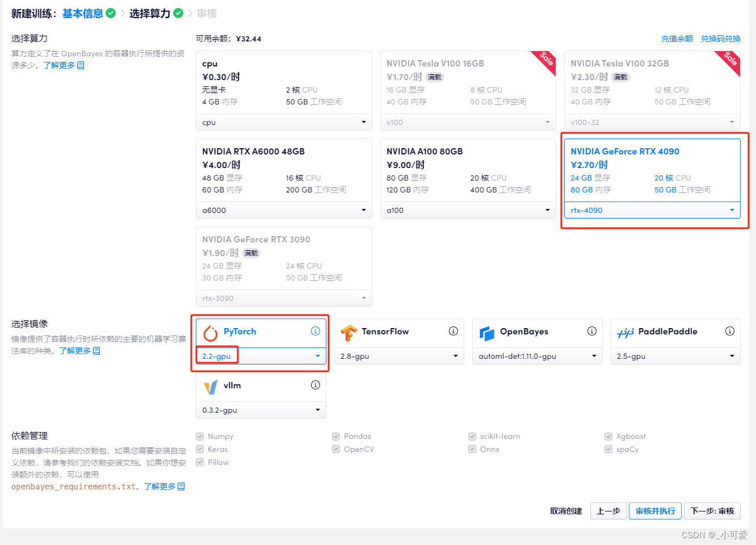Image resolution: width=756 pixels, height=545 pixels.
Task: Click 上一步 button
Action: pyautogui.click(x=608, y=511)
